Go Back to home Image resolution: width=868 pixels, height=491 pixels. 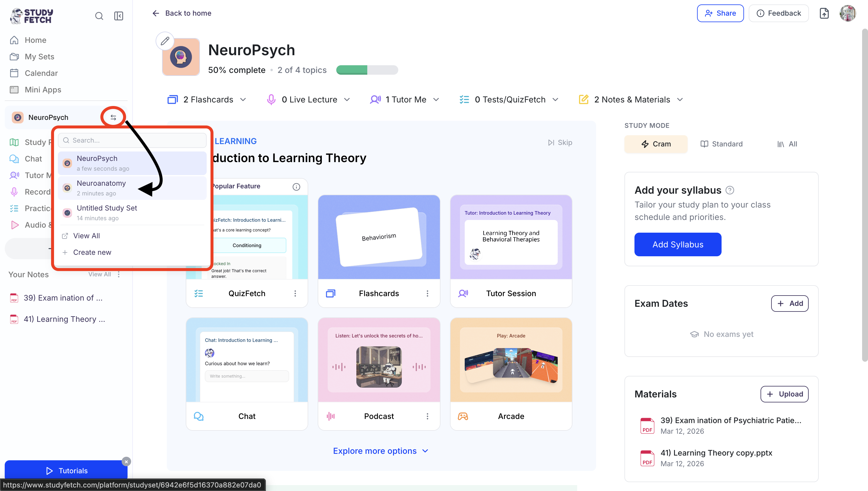pyautogui.click(x=182, y=13)
